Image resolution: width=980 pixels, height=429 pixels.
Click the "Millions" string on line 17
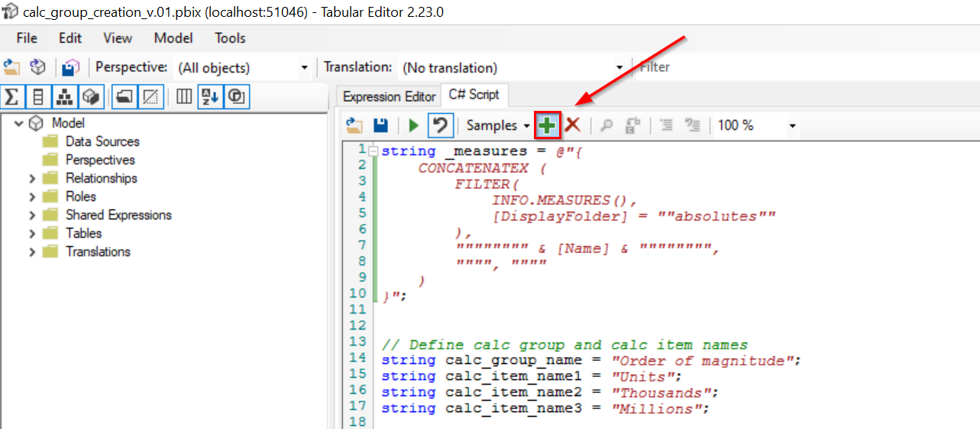658,408
